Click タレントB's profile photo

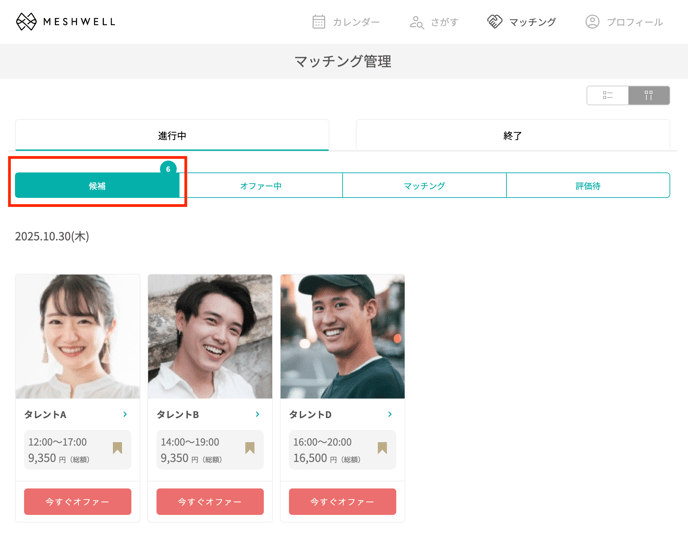click(210, 336)
